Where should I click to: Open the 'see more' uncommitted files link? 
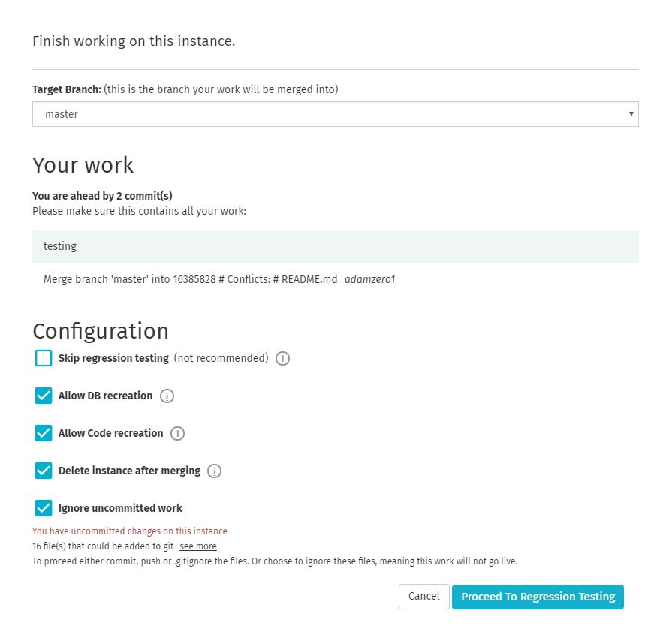tap(198, 546)
